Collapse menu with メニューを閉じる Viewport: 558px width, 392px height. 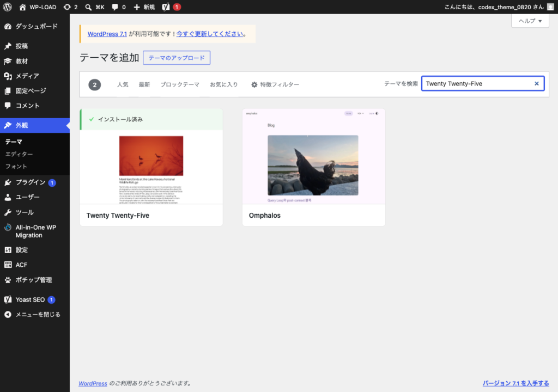click(x=35, y=315)
